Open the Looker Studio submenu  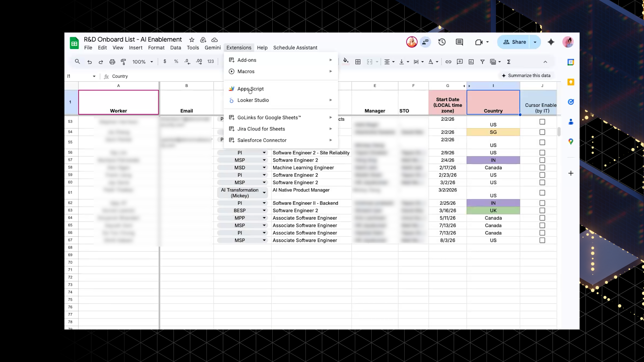[281, 100]
